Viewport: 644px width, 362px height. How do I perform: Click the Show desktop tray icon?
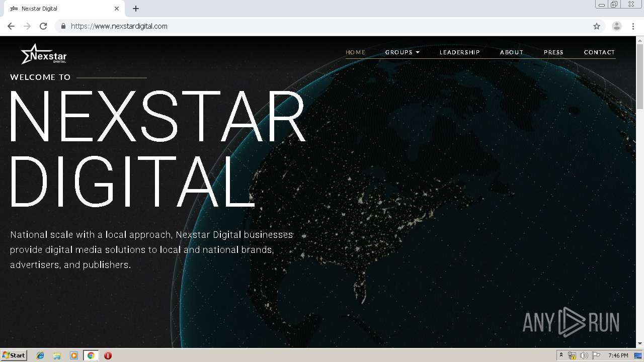[638, 355]
